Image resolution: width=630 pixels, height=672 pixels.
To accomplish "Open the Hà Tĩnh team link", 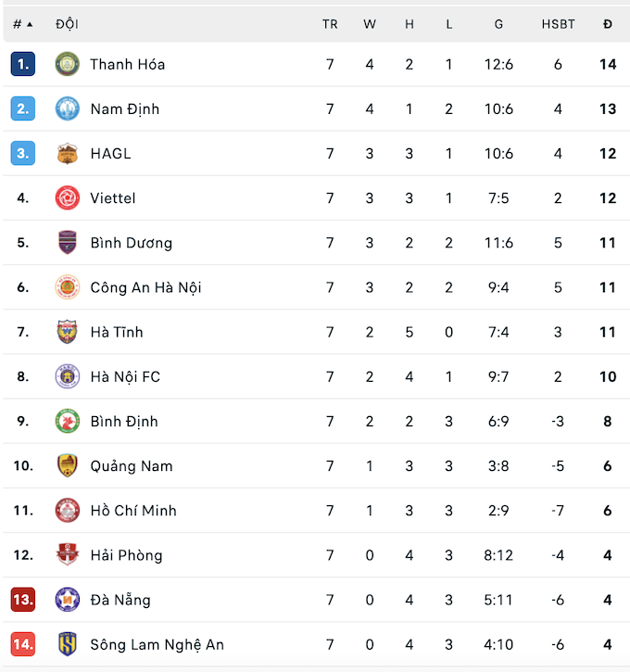I will coord(117,332).
